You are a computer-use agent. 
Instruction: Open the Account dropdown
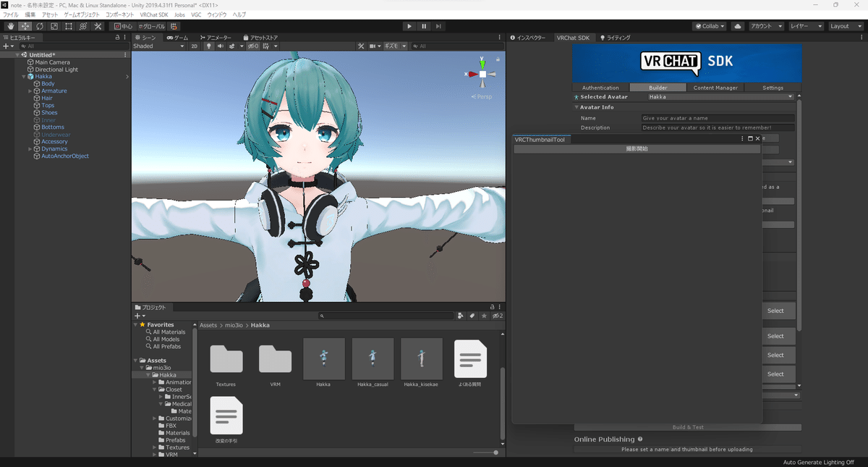pos(766,26)
